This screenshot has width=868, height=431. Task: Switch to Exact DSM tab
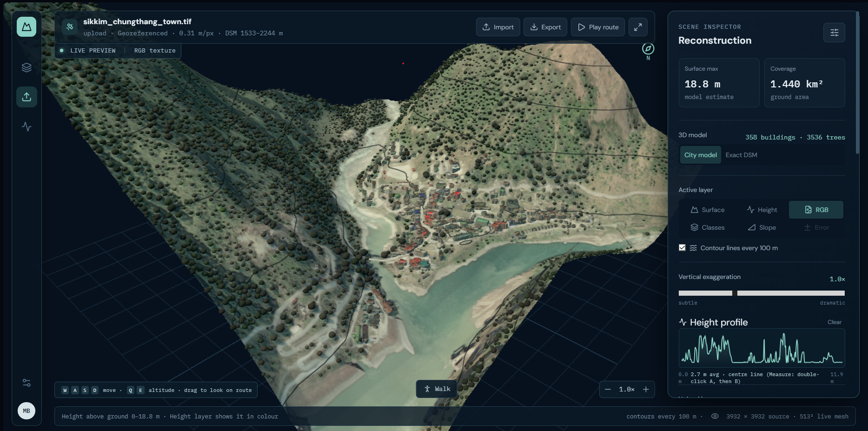741,155
